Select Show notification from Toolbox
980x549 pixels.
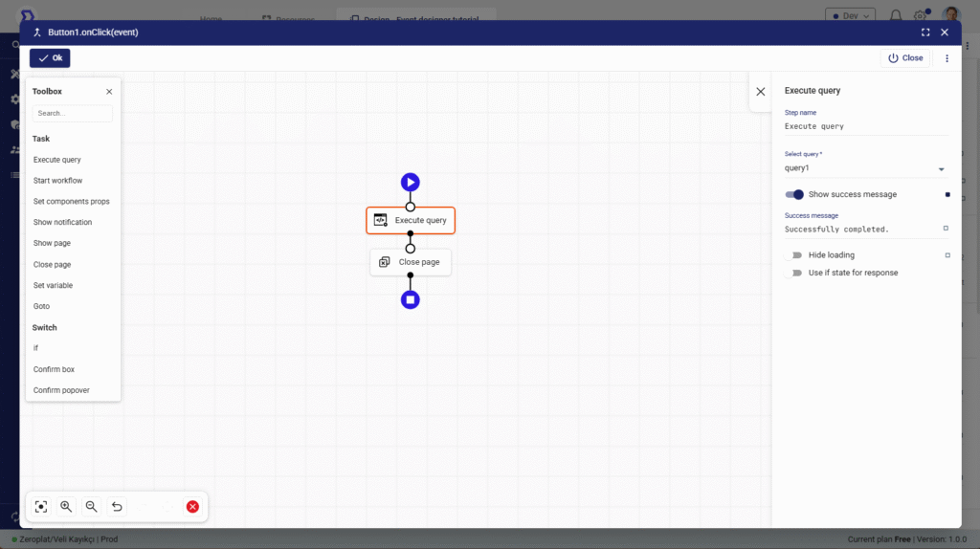pyautogui.click(x=63, y=222)
